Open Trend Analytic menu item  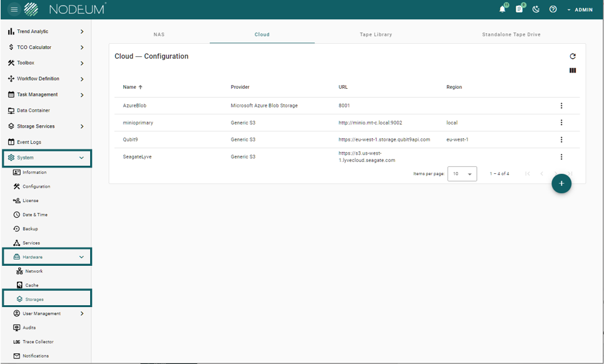[33, 31]
